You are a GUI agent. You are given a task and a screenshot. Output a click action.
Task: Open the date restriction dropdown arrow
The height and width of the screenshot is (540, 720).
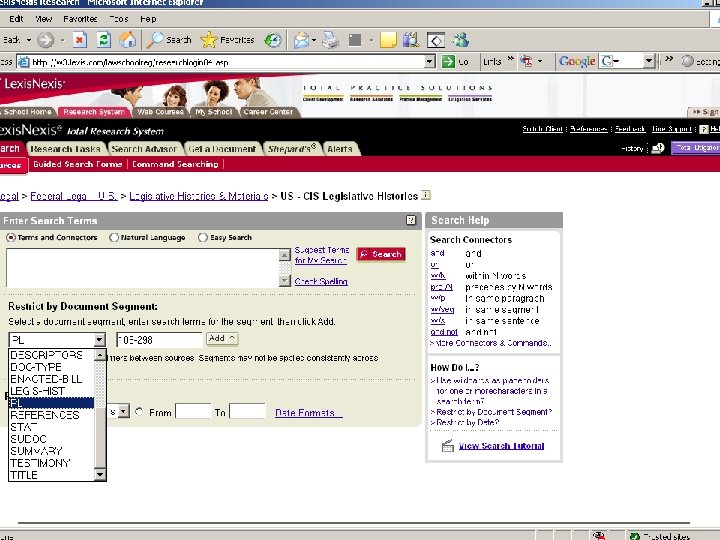click(x=124, y=411)
